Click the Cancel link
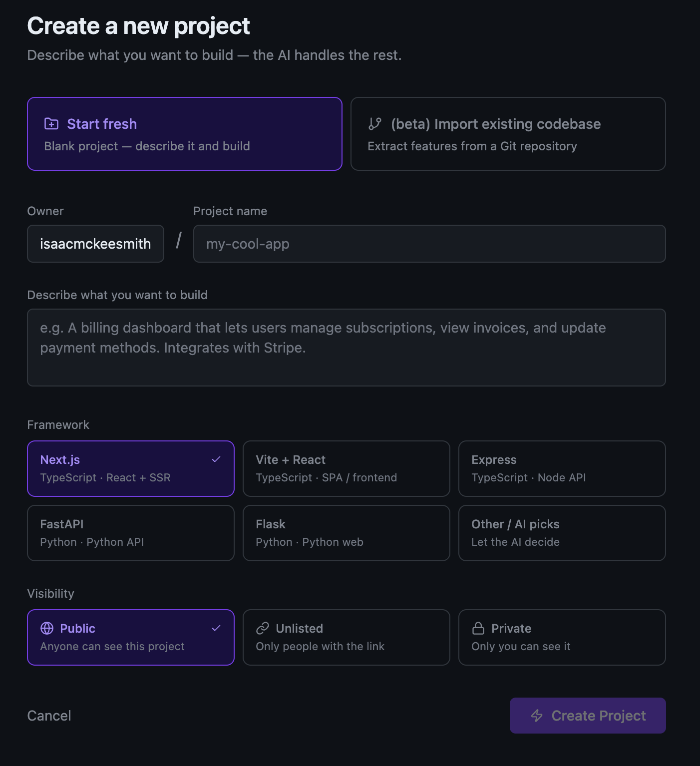Screen dimensions: 700x766 click(49, 716)
